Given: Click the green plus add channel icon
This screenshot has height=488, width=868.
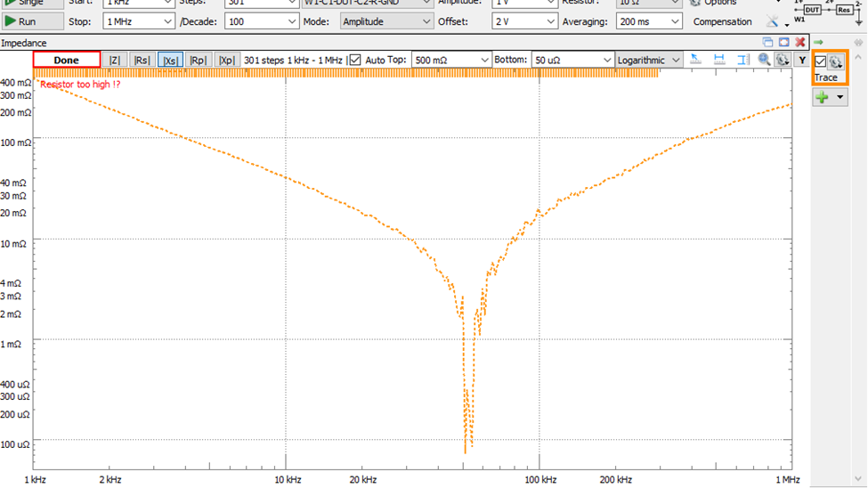Looking at the screenshot, I should tap(822, 97).
